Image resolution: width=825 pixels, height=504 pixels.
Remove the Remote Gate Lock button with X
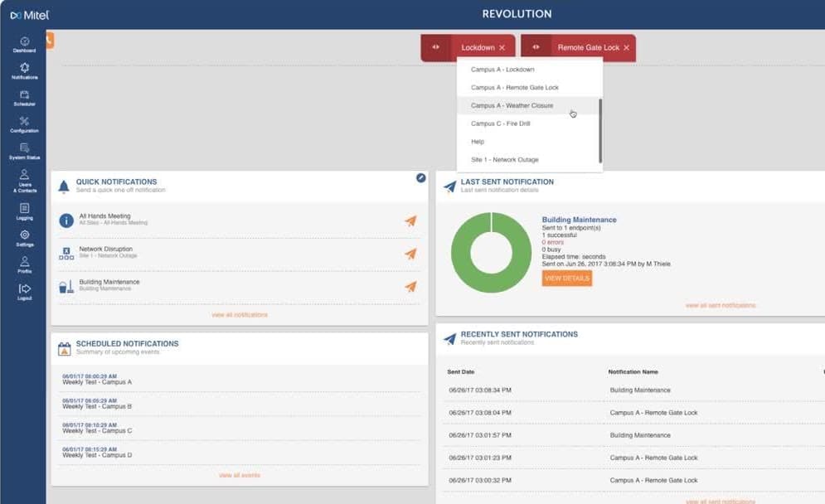[x=626, y=48]
